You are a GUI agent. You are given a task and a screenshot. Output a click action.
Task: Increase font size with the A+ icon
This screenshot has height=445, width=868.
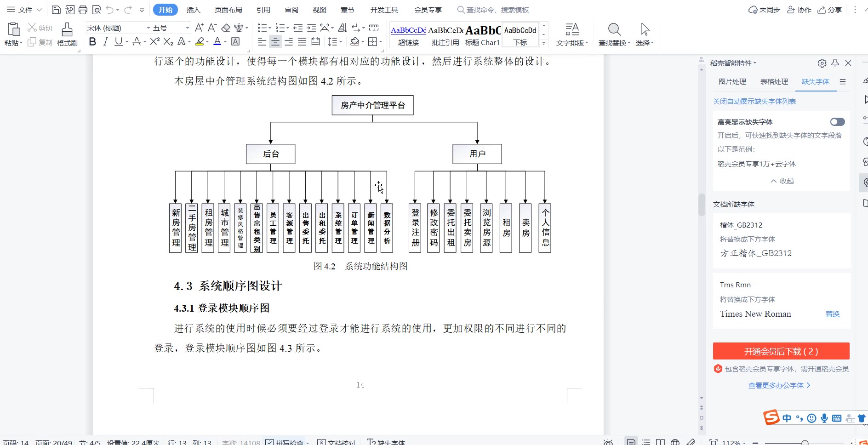click(x=199, y=28)
